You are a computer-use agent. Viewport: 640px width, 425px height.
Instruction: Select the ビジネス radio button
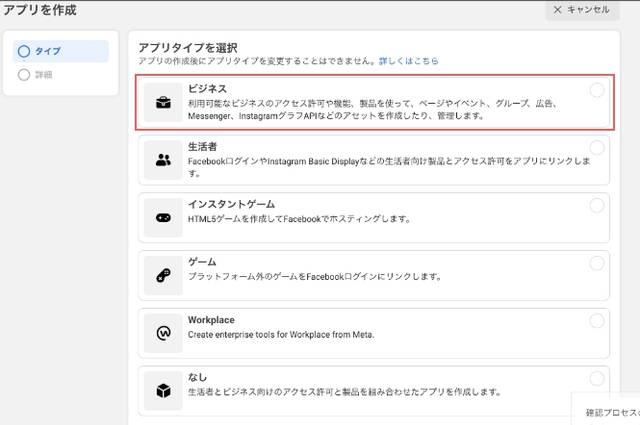597,90
